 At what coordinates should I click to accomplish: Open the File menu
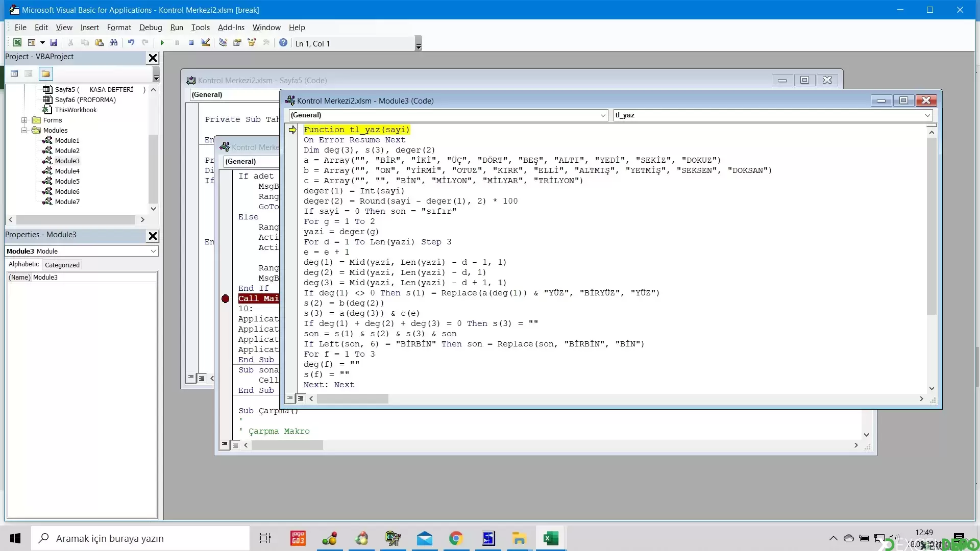click(20, 28)
